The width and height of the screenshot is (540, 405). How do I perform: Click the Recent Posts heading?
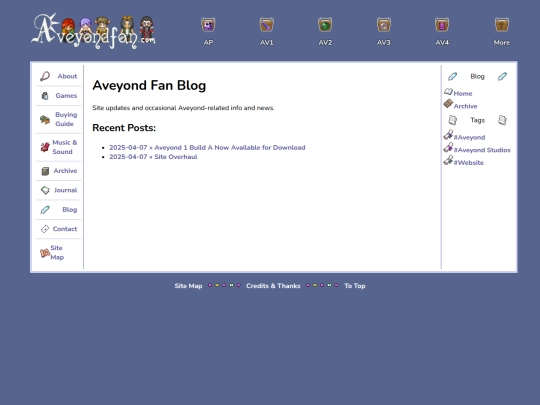(x=124, y=128)
